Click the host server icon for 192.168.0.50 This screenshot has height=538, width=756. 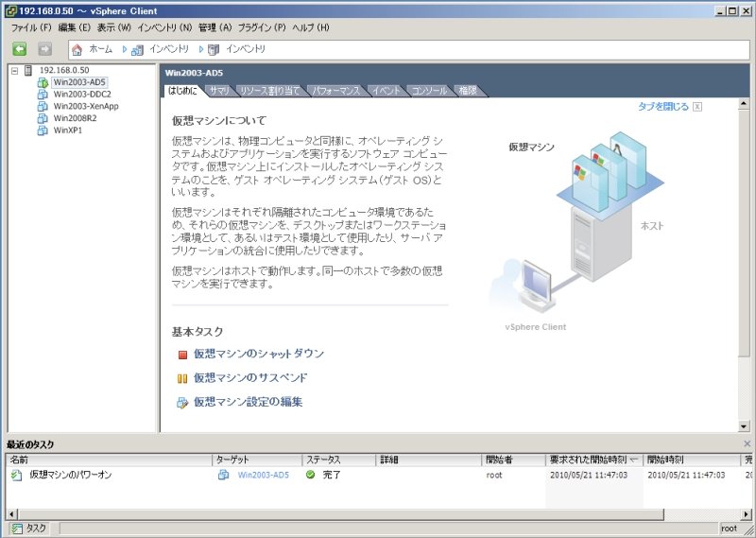(x=28, y=71)
